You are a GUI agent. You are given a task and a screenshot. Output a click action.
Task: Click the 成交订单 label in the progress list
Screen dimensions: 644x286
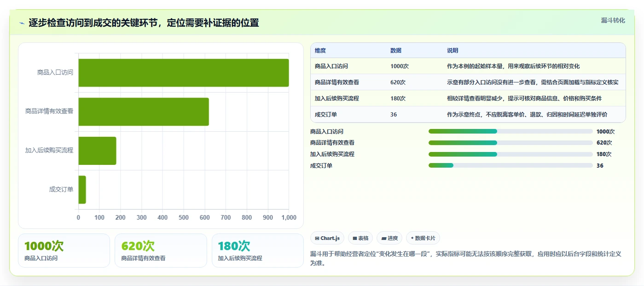(321, 166)
